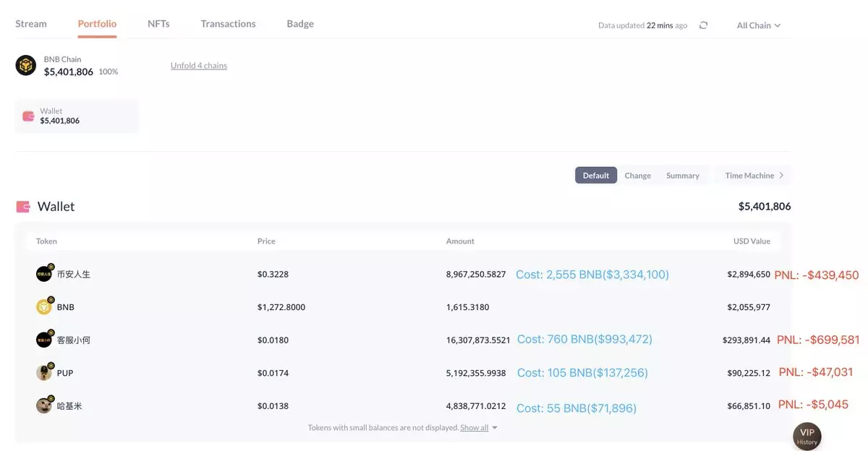Open the VIP History button
This screenshot has height=451, width=868.
click(807, 437)
